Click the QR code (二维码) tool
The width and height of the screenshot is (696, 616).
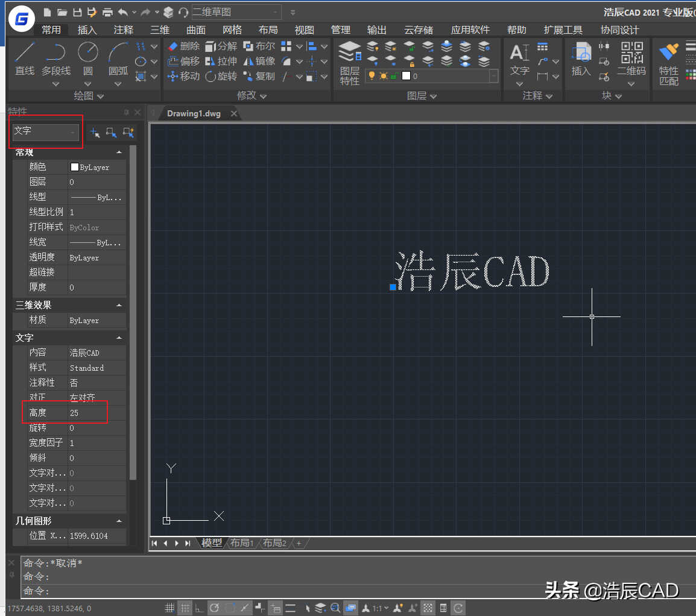631,58
